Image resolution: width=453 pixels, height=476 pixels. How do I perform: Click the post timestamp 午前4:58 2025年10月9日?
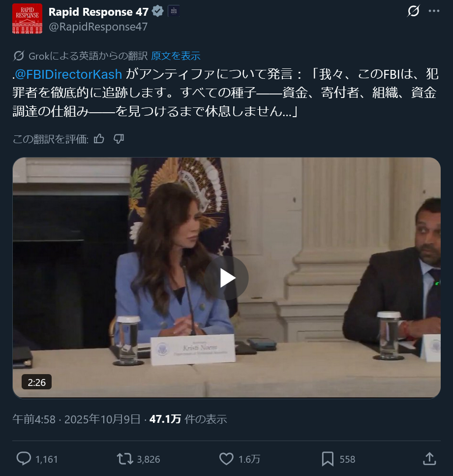76,419
